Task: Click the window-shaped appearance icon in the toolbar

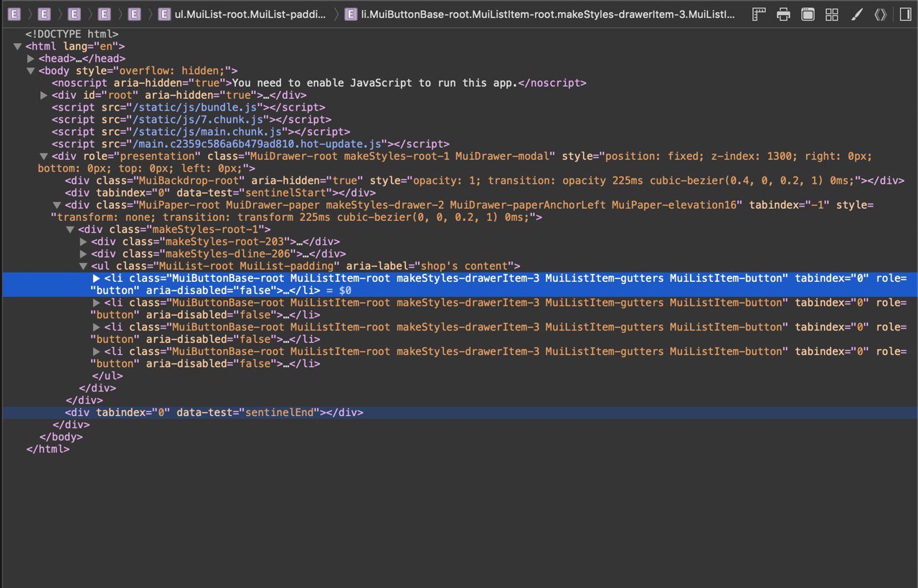Action: coord(808,14)
